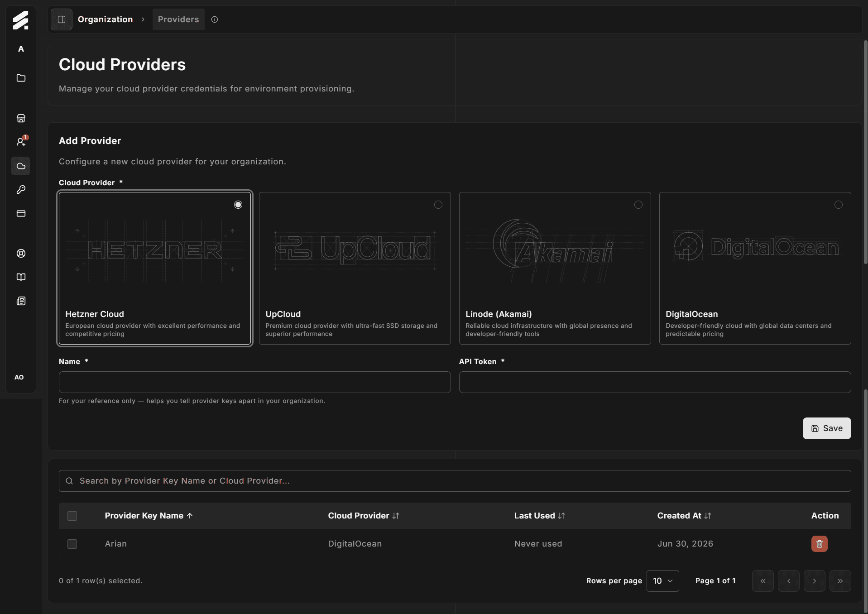Screen dimensions: 868x614
Task: Sort by Last Used column
Action: (x=540, y=516)
